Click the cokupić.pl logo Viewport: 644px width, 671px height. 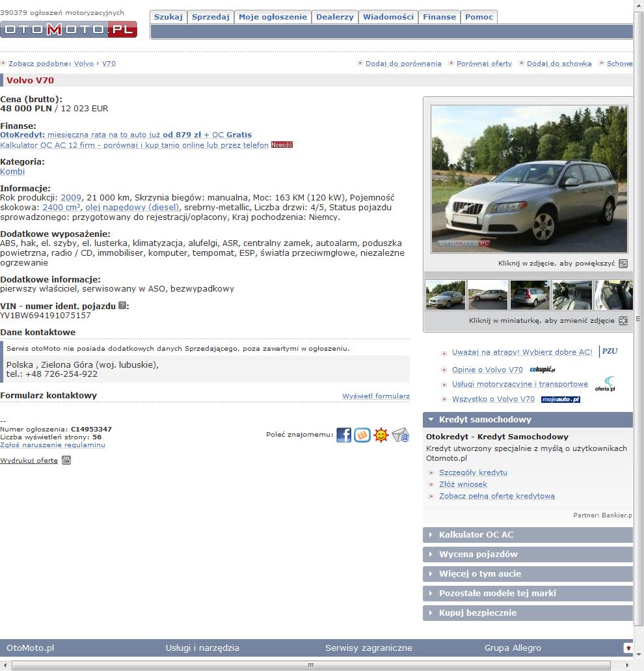[543, 369]
